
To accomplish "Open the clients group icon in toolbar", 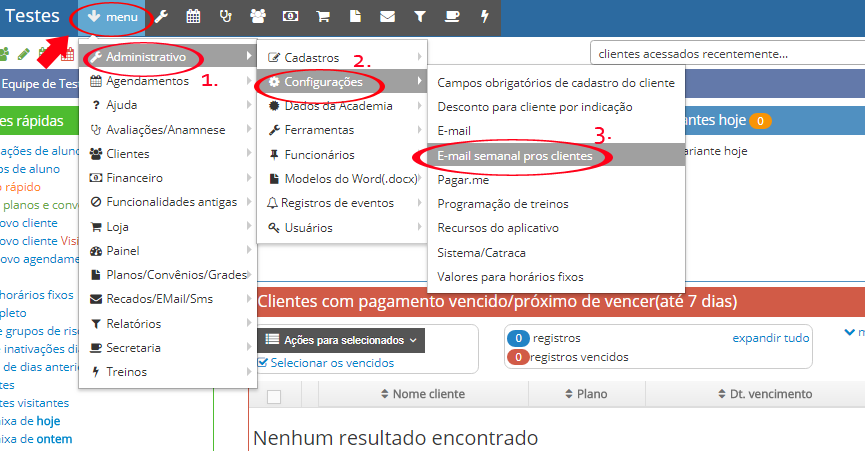I will [x=258, y=17].
